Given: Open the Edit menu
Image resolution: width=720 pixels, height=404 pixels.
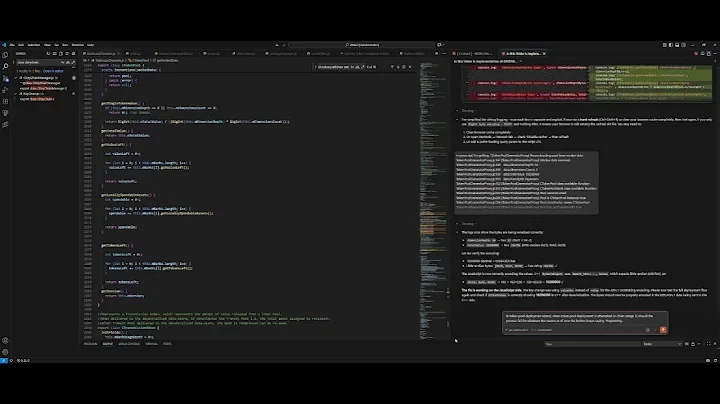Looking at the screenshot, I should [x=21, y=45].
